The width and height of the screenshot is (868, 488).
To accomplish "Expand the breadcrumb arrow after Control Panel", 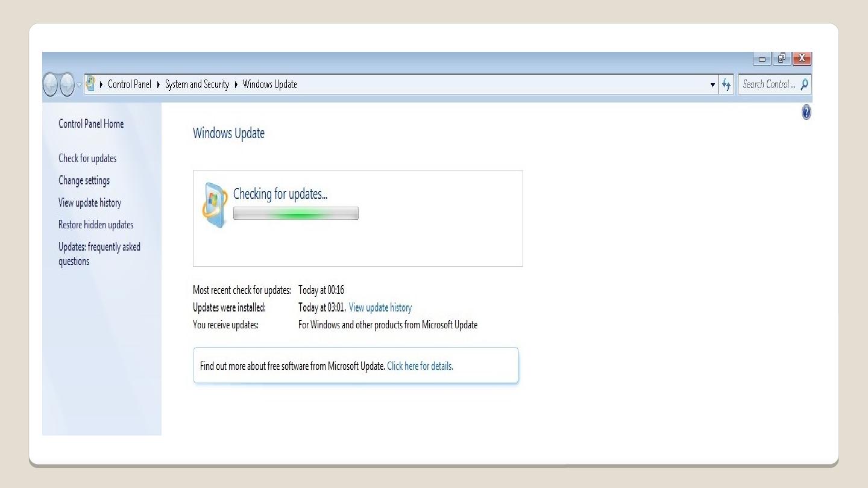I will 158,84.
